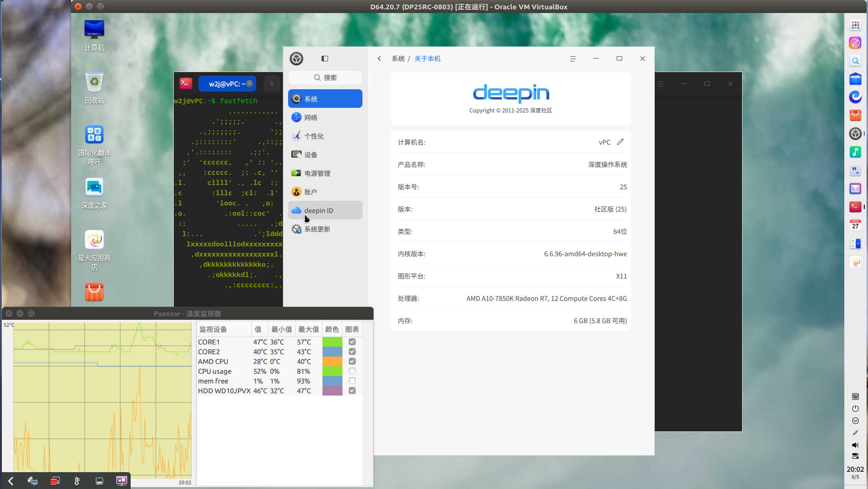Click the volume speaker icon in tray
The image size is (868, 489).
(855, 445)
